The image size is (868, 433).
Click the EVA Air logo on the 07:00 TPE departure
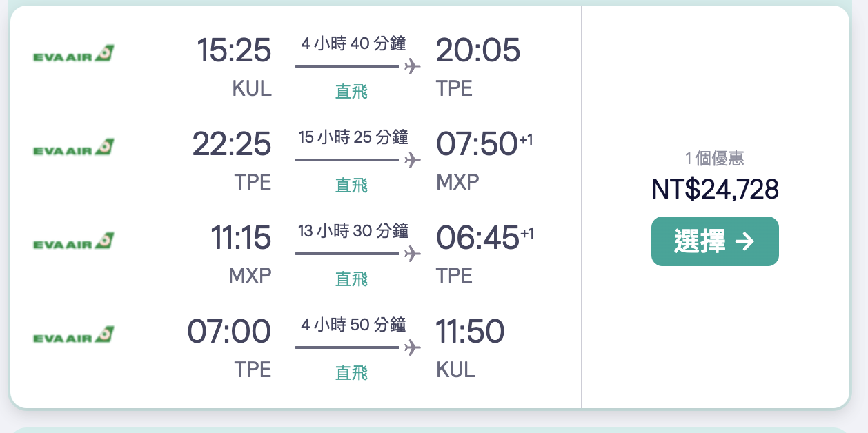pyautogui.click(x=74, y=335)
